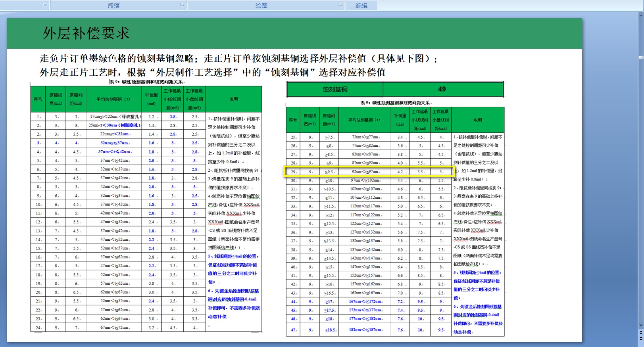
Task: Open the dialog launcher left of 段落 group
Action: click(44, 5)
